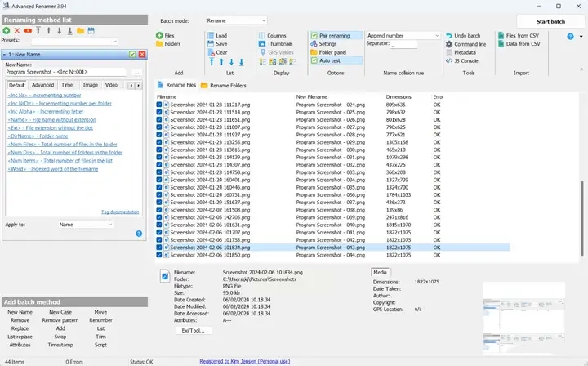
Task: Uncheck Screenshot 2024-01-23 113255.png
Action: (x=159, y=142)
